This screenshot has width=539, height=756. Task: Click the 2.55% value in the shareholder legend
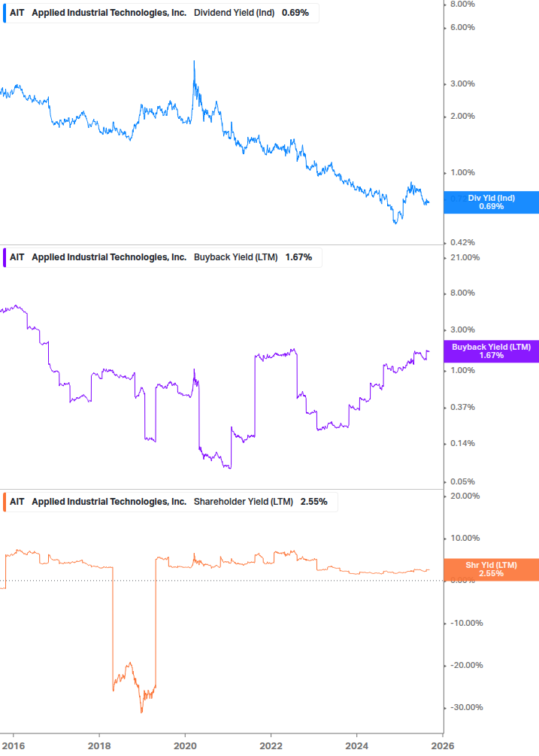(x=314, y=502)
